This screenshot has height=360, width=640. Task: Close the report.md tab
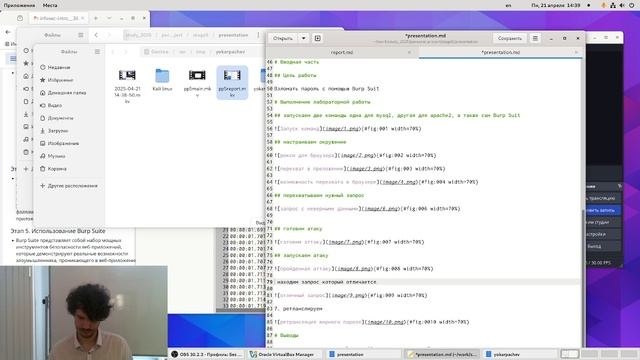[409, 52]
